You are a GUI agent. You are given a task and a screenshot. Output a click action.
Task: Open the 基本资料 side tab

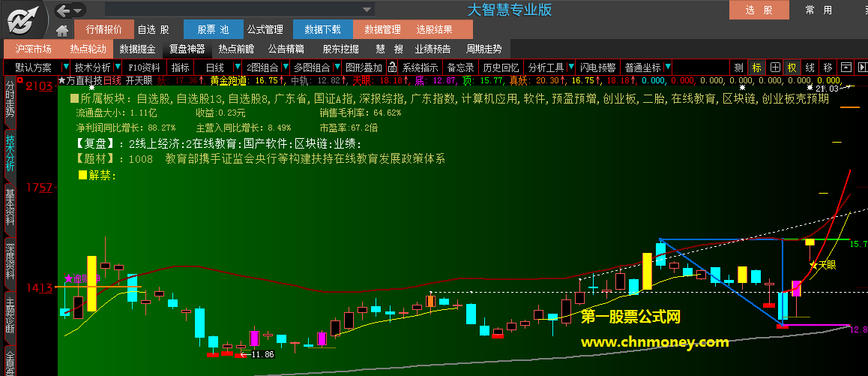pyautogui.click(x=10, y=208)
